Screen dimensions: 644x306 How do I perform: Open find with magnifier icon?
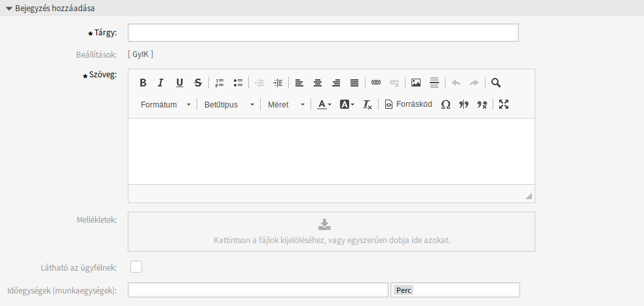[496, 83]
